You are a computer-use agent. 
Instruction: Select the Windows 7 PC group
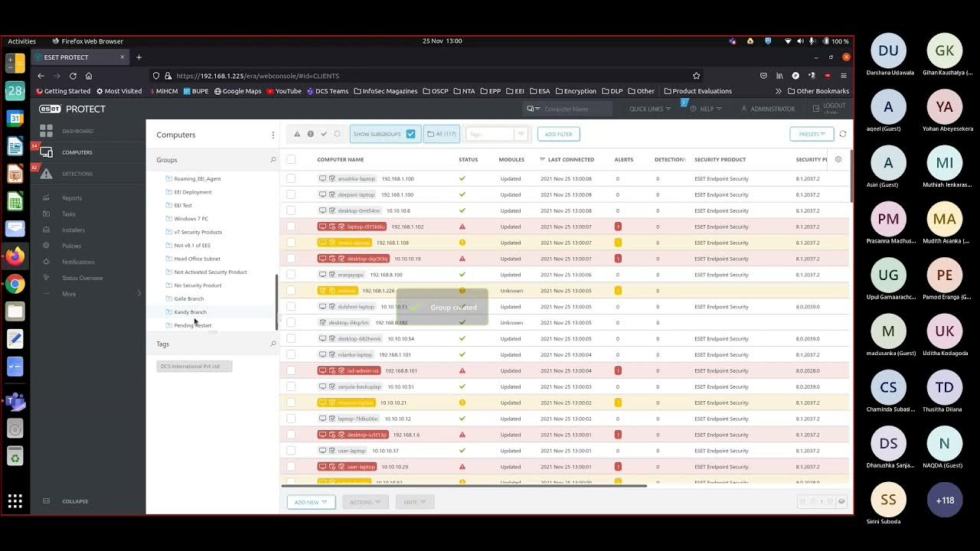click(x=191, y=219)
